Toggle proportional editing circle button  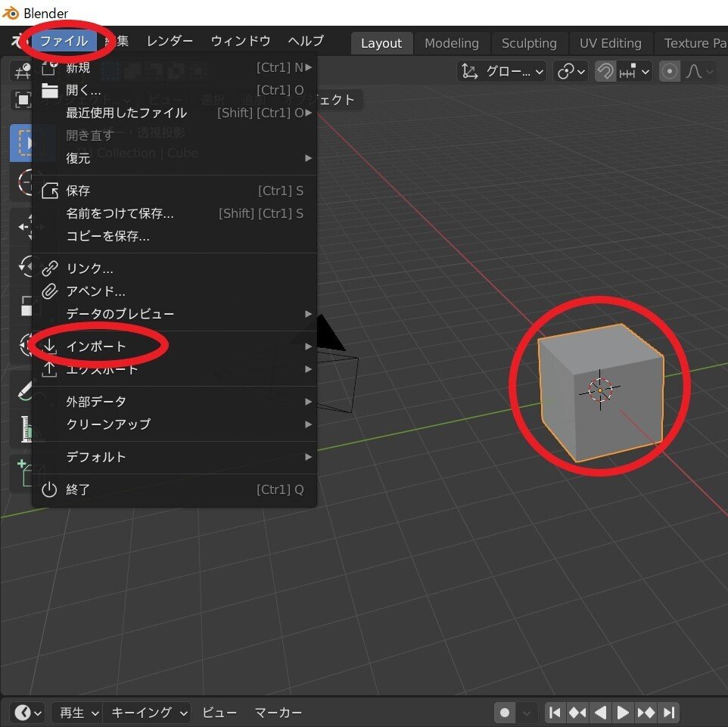(x=669, y=72)
